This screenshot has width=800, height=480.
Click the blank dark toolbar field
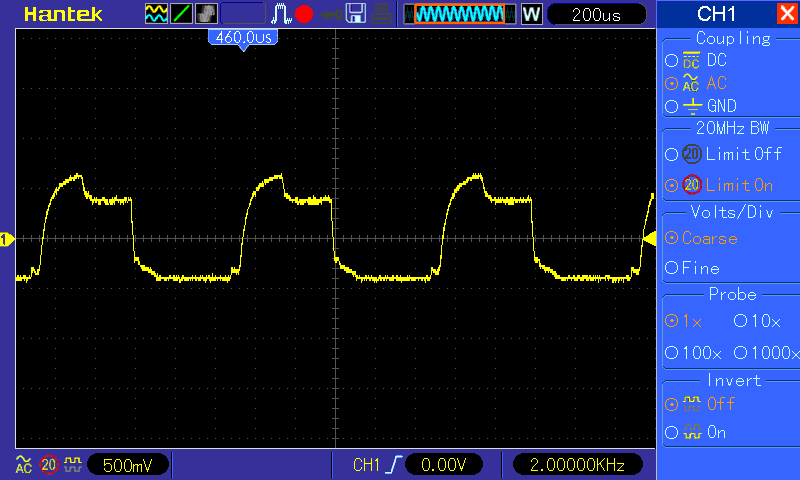(243, 14)
